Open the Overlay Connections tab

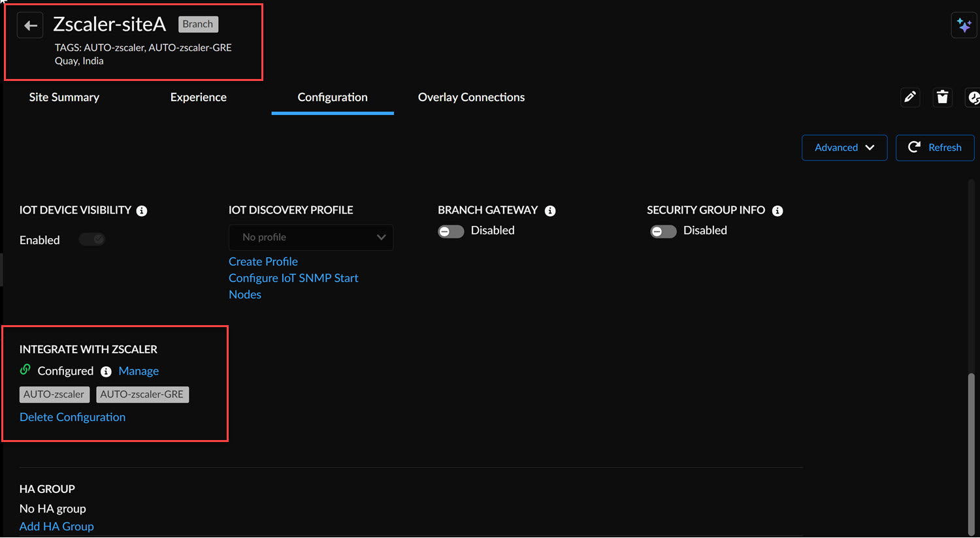click(x=471, y=97)
